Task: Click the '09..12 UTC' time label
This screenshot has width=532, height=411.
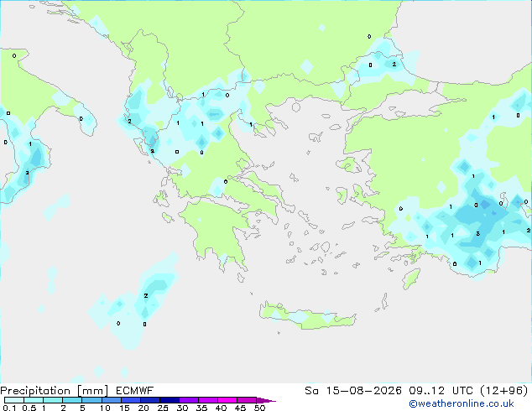Action: click(x=440, y=390)
